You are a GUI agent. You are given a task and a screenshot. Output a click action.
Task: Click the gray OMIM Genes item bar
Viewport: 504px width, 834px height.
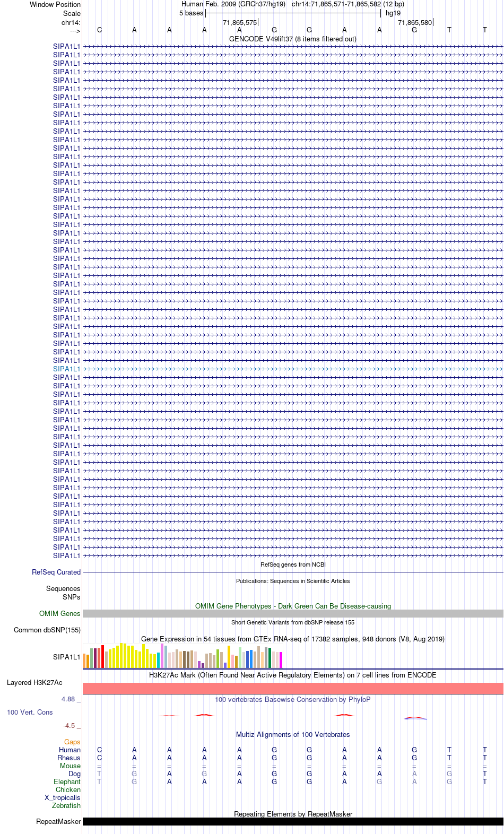click(293, 613)
